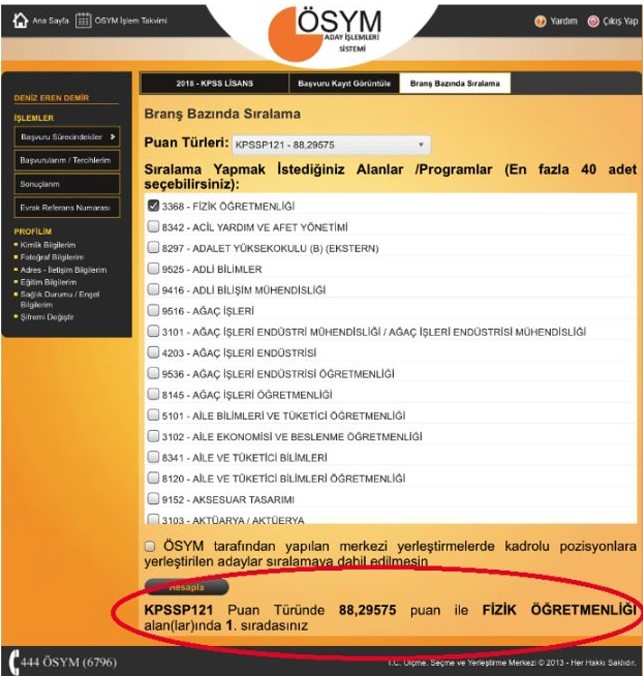Expand the Başvuru Süreçindekiler menu
643x677 pixels.
pos(67,136)
